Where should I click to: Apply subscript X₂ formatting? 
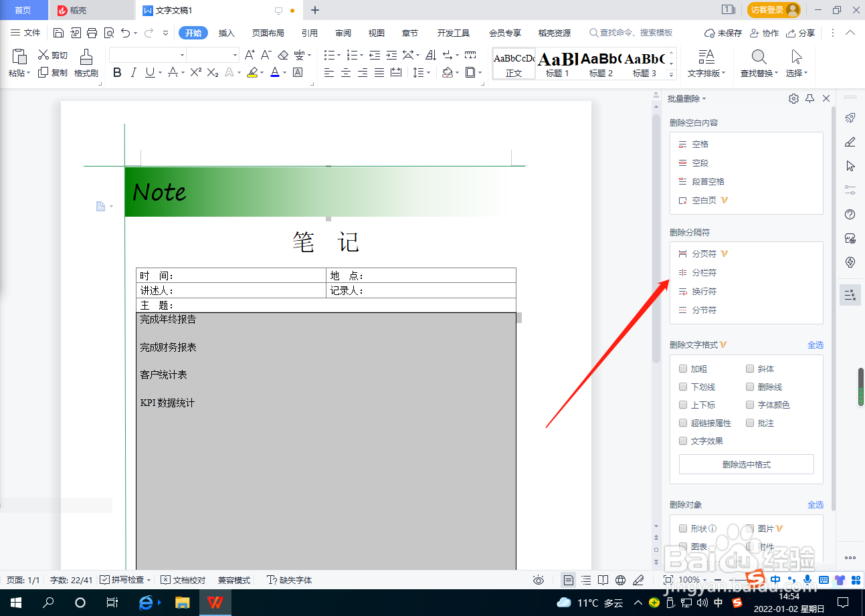(213, 72)
